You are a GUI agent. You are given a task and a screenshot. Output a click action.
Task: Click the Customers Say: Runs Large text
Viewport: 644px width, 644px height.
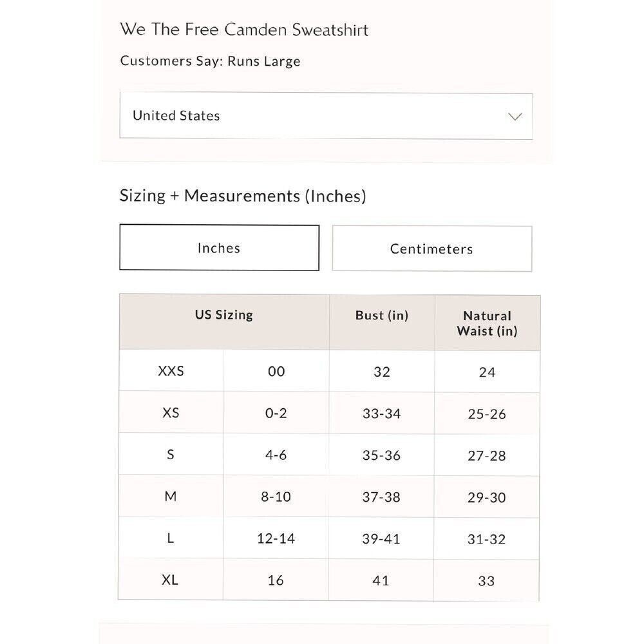210,61
